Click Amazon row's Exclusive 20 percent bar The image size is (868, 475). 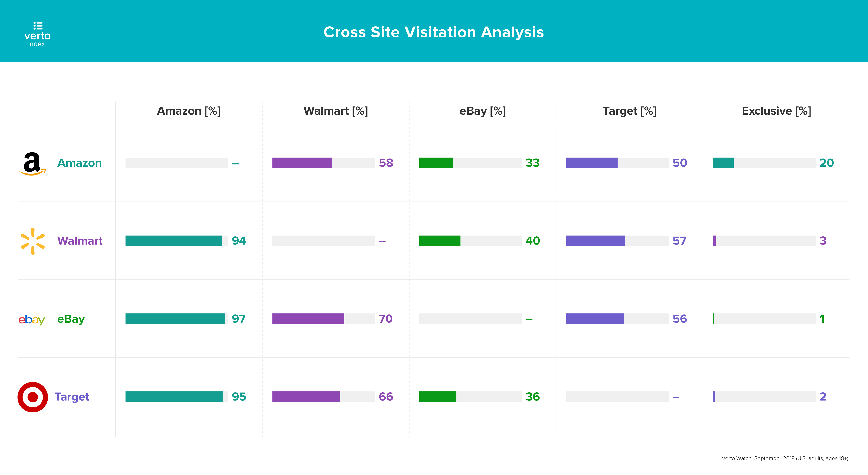[723, 163]
